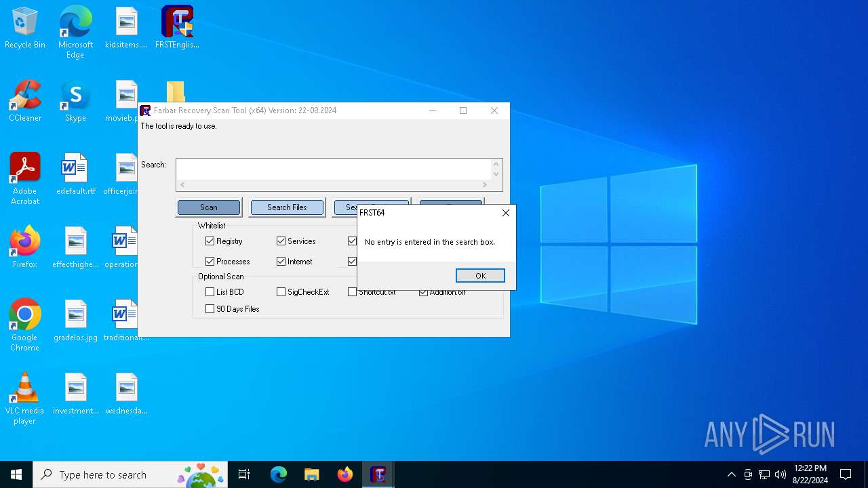The height and width of the screenshot is (488, 868).
Task: Enable the List BCD option
Action: tap(210, 292)
